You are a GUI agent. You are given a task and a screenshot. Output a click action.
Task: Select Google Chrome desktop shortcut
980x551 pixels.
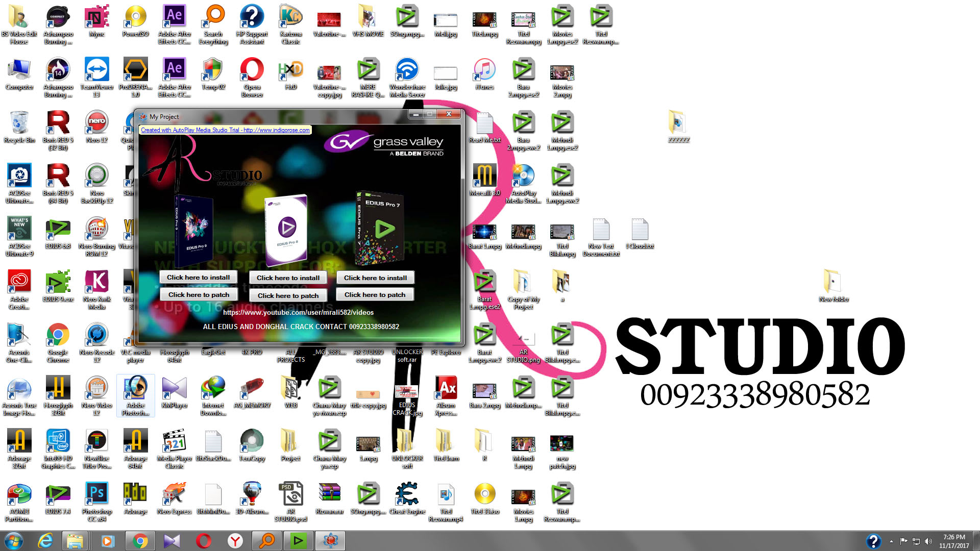[x=58, y=343]
